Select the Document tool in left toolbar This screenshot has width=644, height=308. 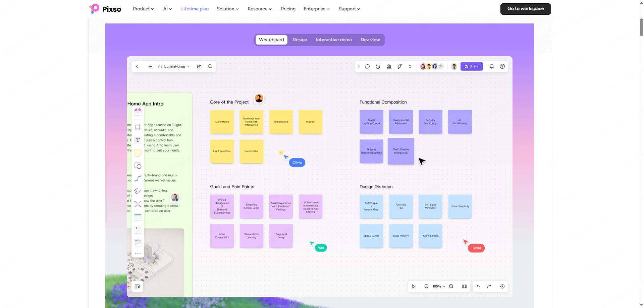138,230
